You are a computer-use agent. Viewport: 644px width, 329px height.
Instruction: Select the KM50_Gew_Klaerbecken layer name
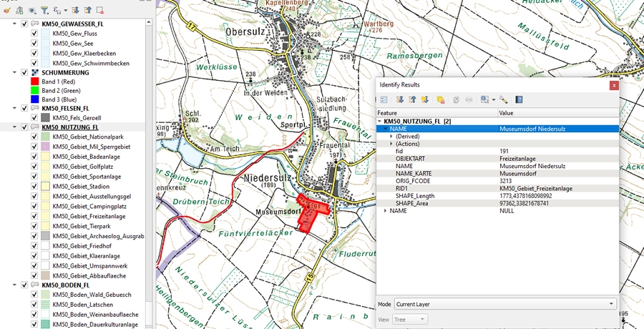[84, 54]
